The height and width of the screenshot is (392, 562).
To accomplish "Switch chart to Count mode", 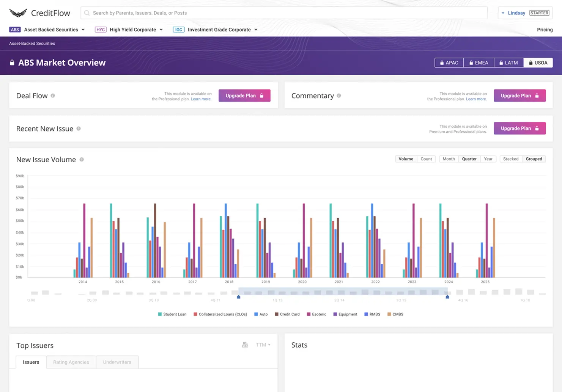I will coord(426,159).
